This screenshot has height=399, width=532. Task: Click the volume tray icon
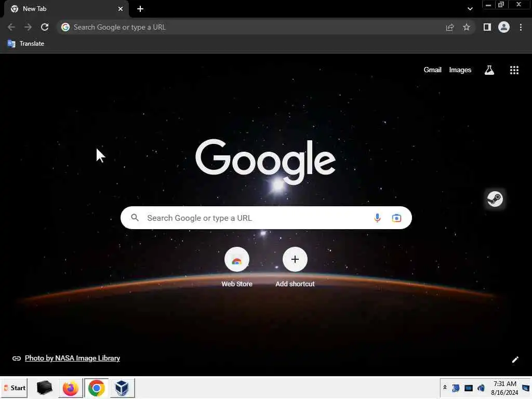point(481,388)
